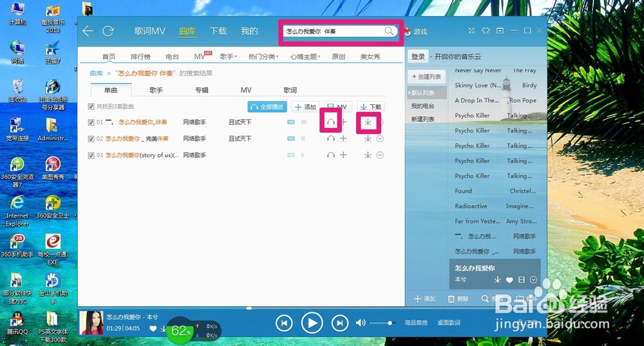Open MV film icon of selected playlist track
Viewport: 644px width, 346px height.
tap(521, 280)
